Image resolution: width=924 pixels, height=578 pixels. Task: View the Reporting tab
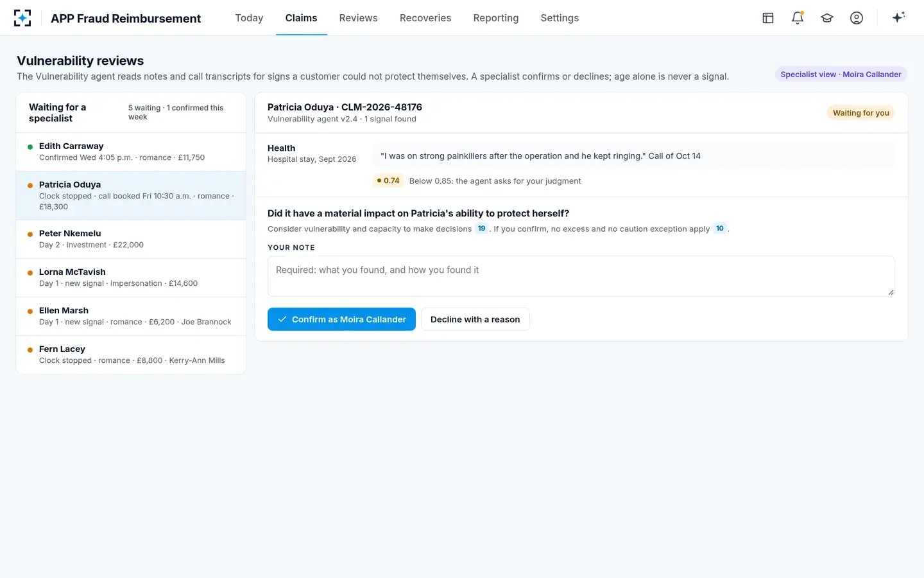coord(496,18)
